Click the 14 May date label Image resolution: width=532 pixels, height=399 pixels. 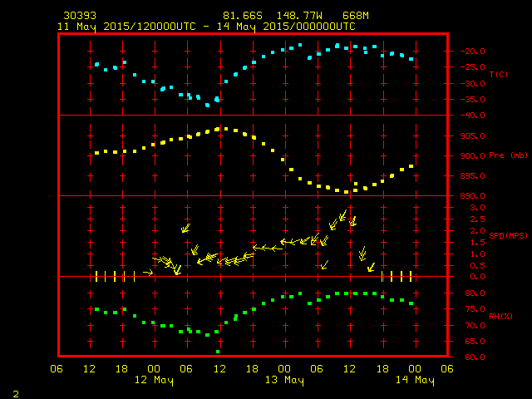pos(415,380)
